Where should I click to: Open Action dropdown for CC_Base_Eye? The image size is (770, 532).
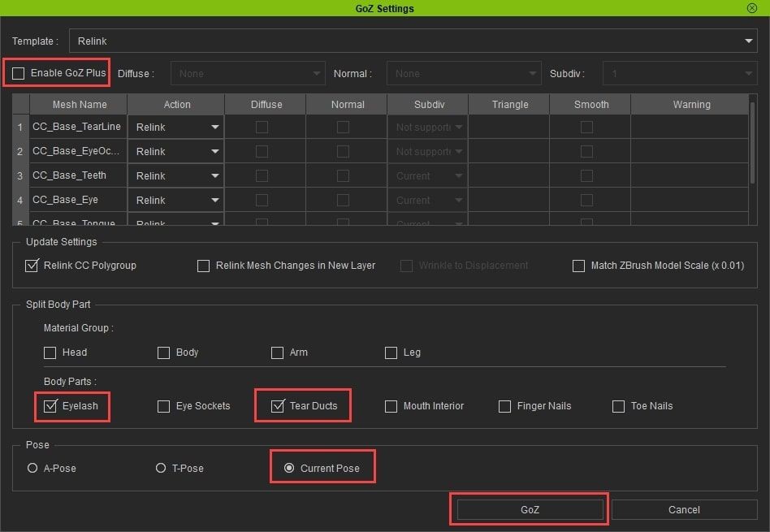176,200
